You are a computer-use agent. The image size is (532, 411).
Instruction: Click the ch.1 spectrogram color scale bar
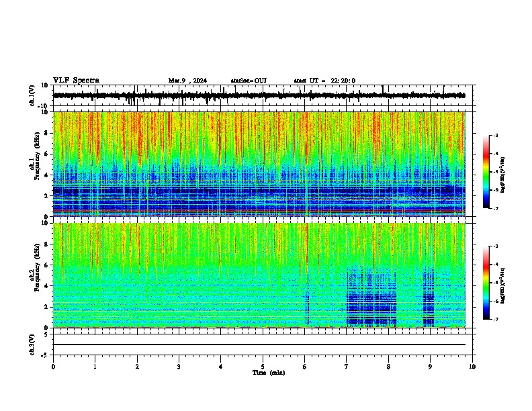click(486, 172)
